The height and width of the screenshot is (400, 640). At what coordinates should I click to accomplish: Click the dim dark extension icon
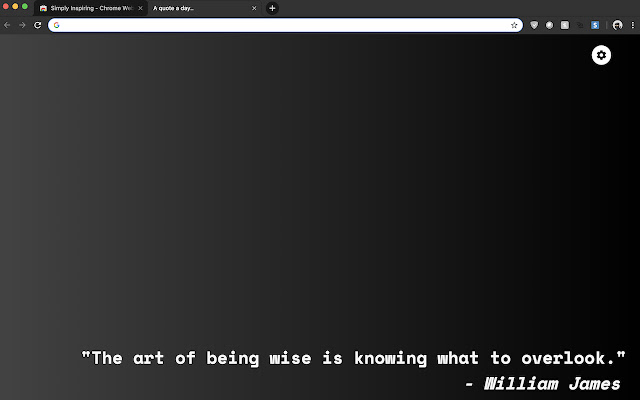580,25
